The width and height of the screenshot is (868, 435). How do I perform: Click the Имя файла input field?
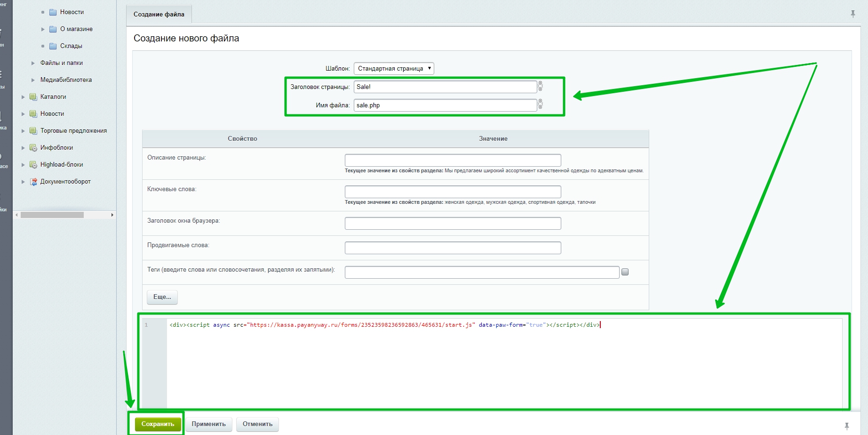tap(445, 105)
